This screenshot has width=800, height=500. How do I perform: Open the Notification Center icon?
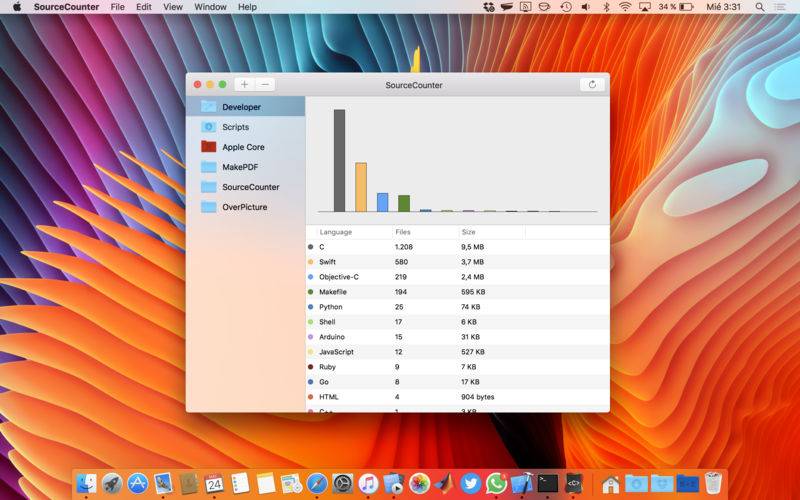(780, 7)
